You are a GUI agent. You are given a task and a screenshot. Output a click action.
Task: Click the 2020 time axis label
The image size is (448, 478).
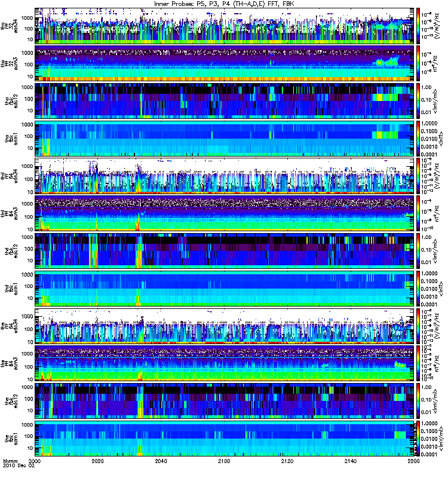[97, 461]
